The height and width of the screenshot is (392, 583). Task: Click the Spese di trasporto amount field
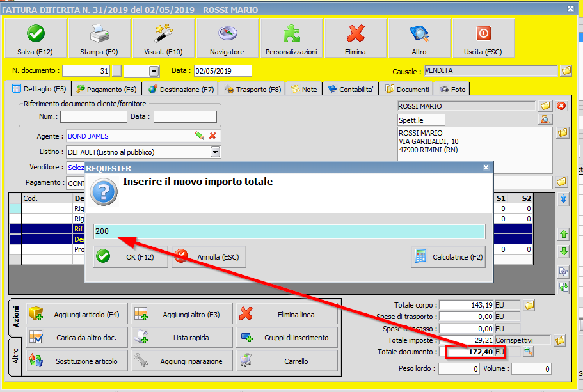pyautogui.click(x=467, y=317)
